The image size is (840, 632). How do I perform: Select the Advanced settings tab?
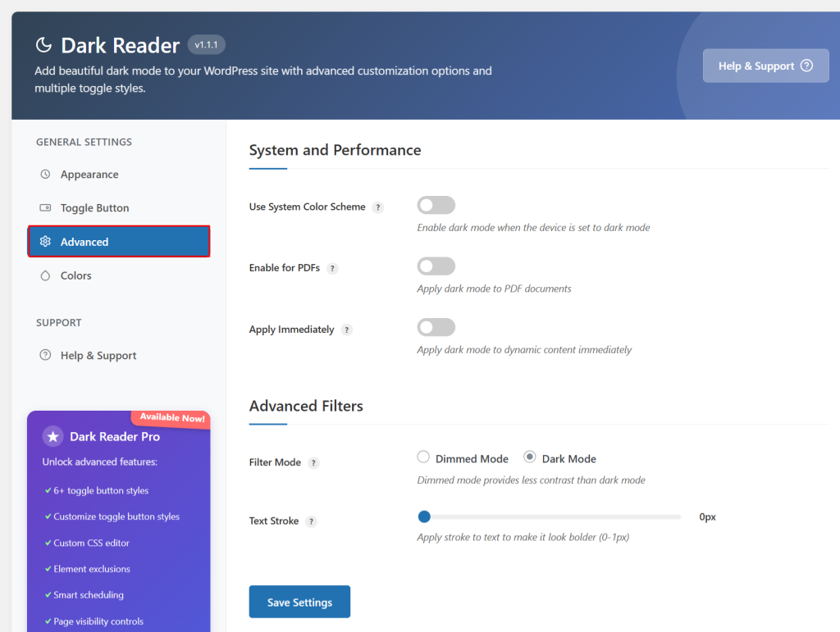coord(118,242)
